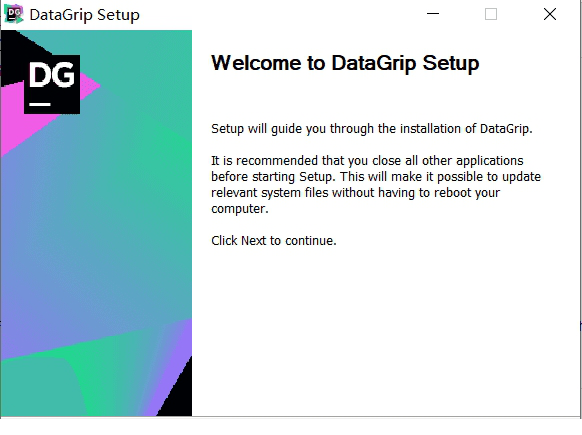
Task: Click the DG logo on the banner
Action: (52, 84)
